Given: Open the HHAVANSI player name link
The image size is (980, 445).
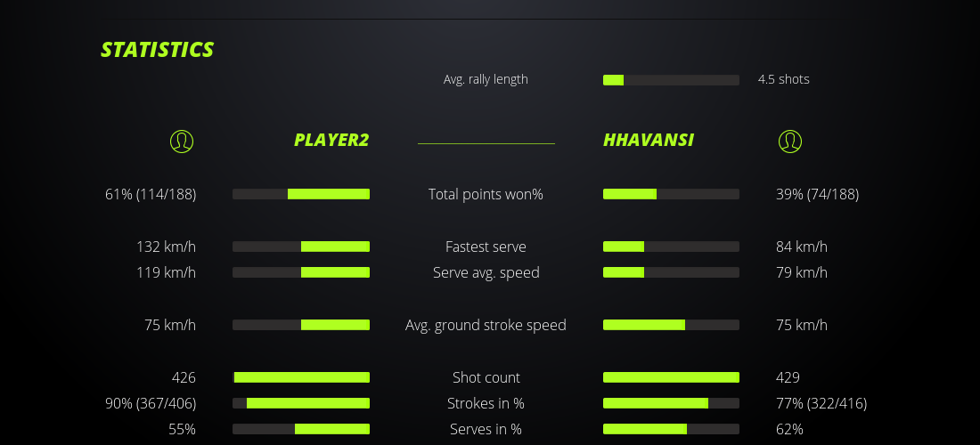Looking at the screenshot, I should pyautogui.click(x=649, y=141).
